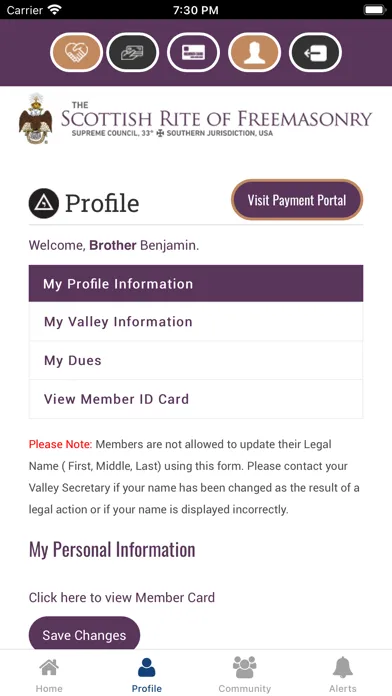The width and height of the screenshot is (392, 696).
Task: Tap the My Personal Information heading
Action: (112, 550)
